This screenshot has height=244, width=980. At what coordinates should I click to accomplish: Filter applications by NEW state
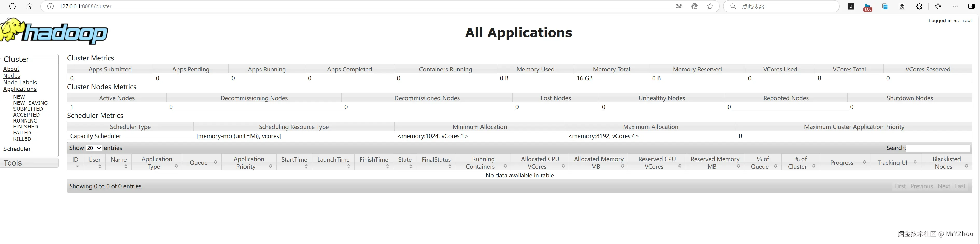19,97
